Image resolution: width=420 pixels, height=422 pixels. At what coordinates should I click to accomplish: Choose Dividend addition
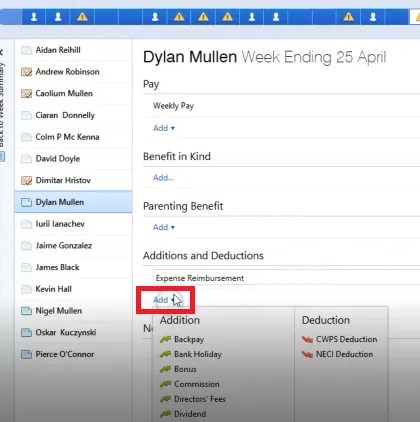[x=183, y=414]
